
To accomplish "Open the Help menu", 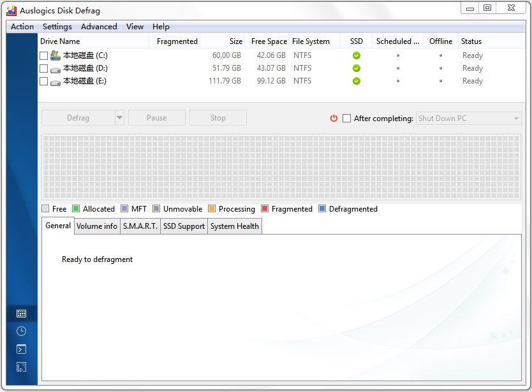I will click(x=161, y=26).
